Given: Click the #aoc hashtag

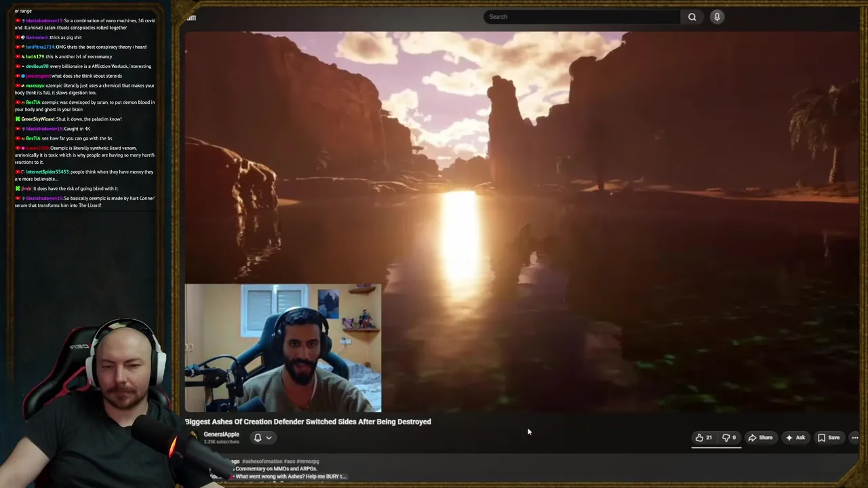Looking at the screenshot, I should 289,462.
